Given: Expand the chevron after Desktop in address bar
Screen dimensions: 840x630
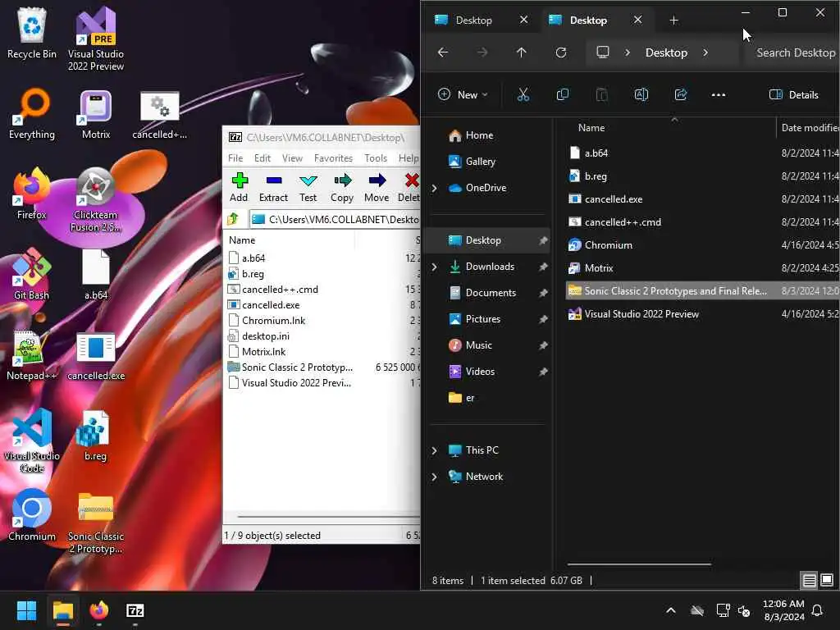Looking at the screenshot, I should [x=705, y=52].
